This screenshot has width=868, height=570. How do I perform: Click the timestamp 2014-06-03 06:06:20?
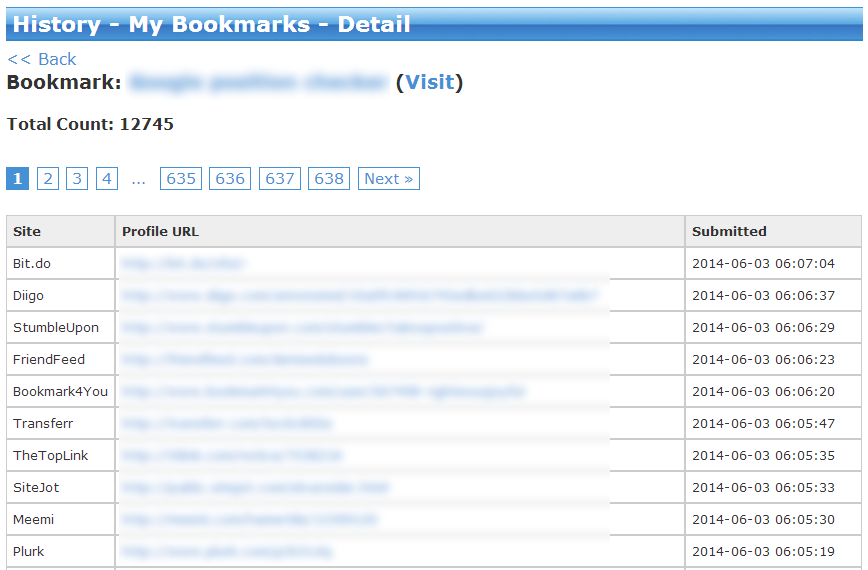pyautogui.click(x=763, y=392)
